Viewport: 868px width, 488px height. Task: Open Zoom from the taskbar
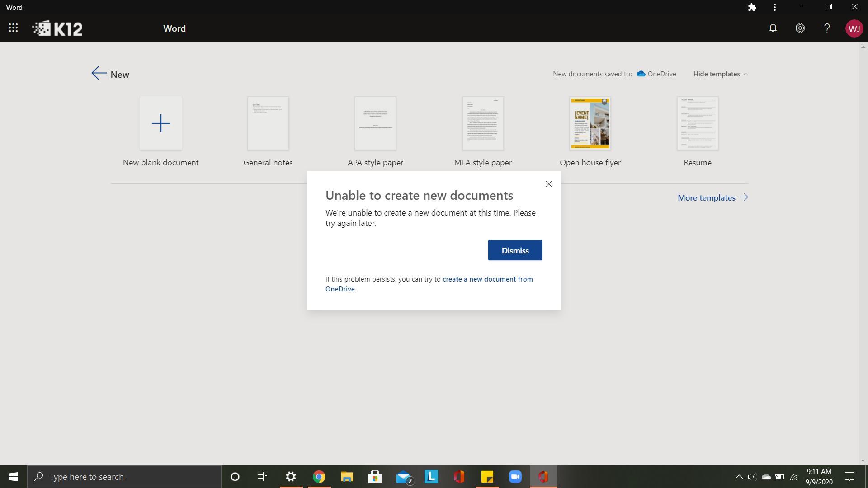pos(515,477)
